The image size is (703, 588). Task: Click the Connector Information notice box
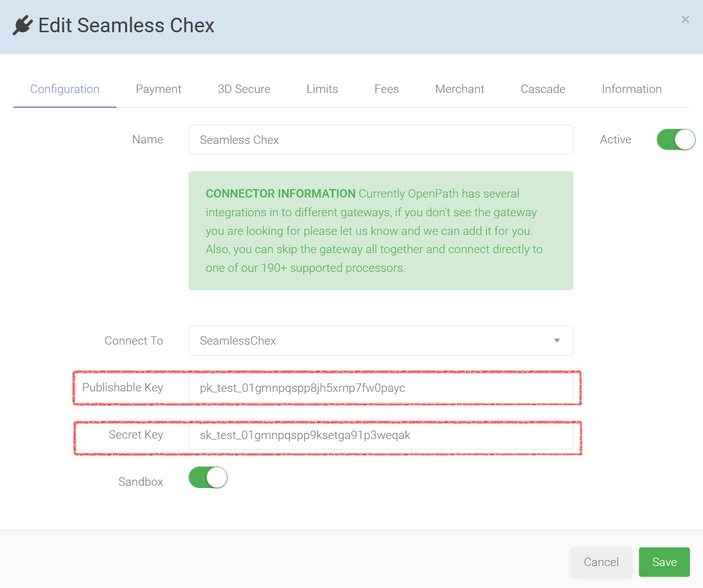[x=380, y=231]
